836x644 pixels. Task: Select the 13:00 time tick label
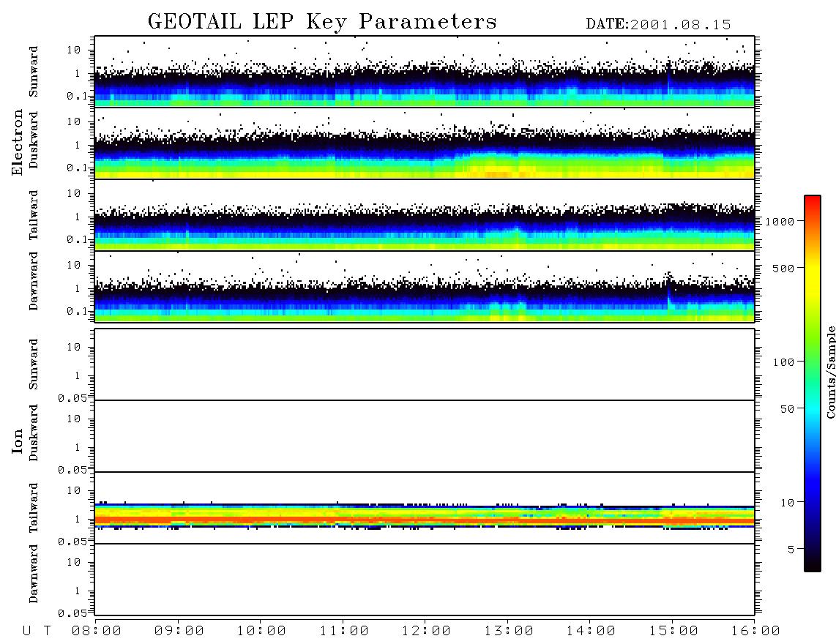pyautogui.click(x=509, y=632)
